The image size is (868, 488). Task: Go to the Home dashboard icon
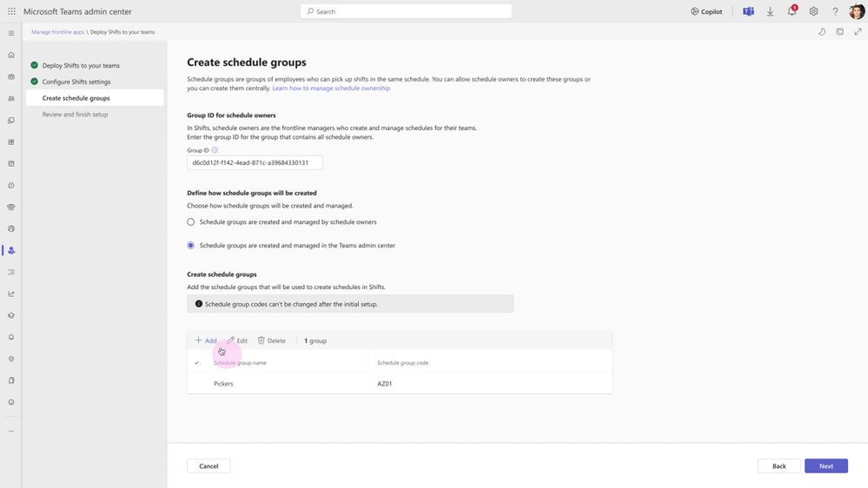11,55
